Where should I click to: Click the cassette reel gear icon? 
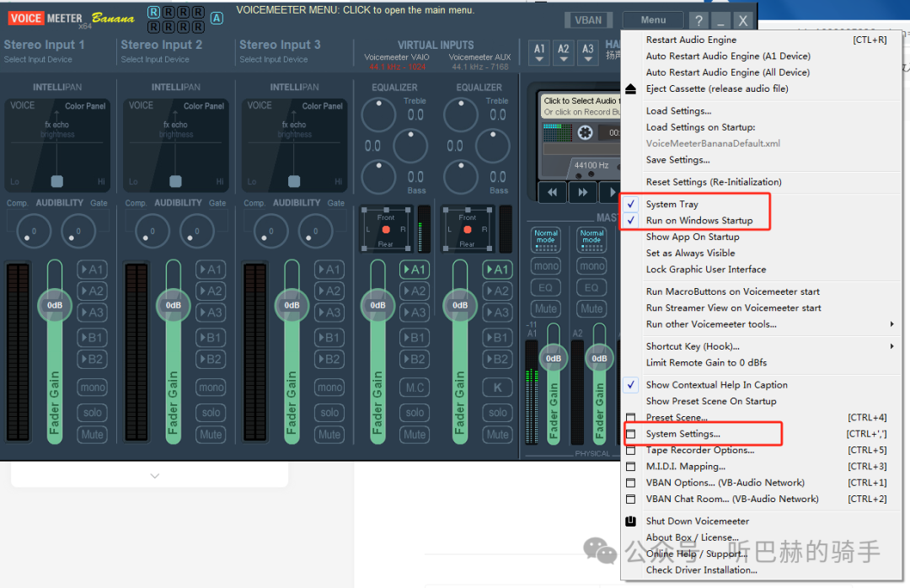tap(586, 132)
